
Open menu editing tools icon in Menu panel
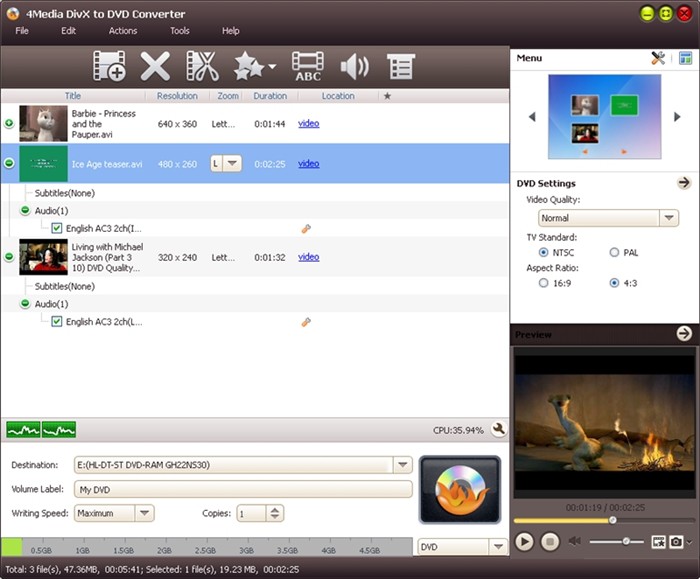658,58
